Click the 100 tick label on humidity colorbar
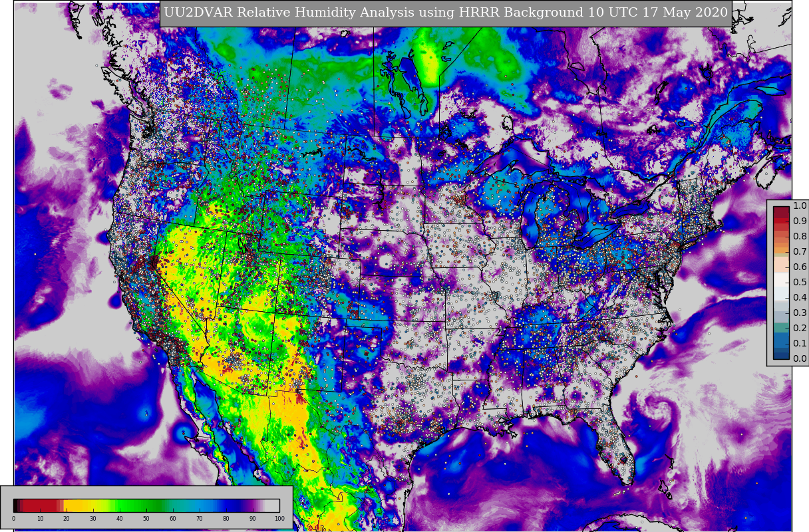Screen dimensions: 809x532 pos(279,519)
